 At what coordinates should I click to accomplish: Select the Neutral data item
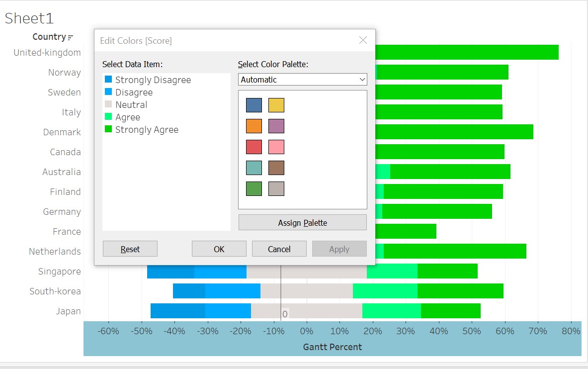(131, 105)
